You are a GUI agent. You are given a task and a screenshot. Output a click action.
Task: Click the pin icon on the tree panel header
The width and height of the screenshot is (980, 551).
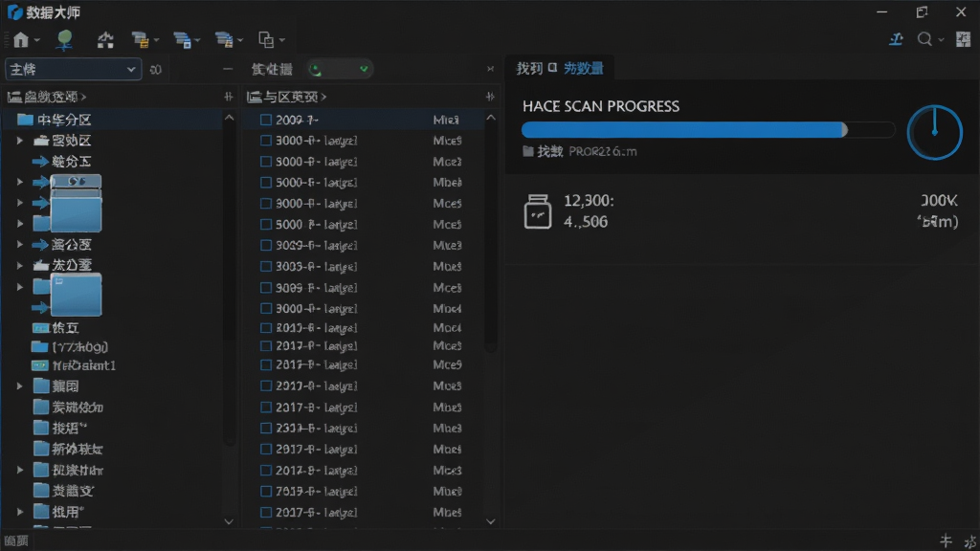click(x=228, y=97)
